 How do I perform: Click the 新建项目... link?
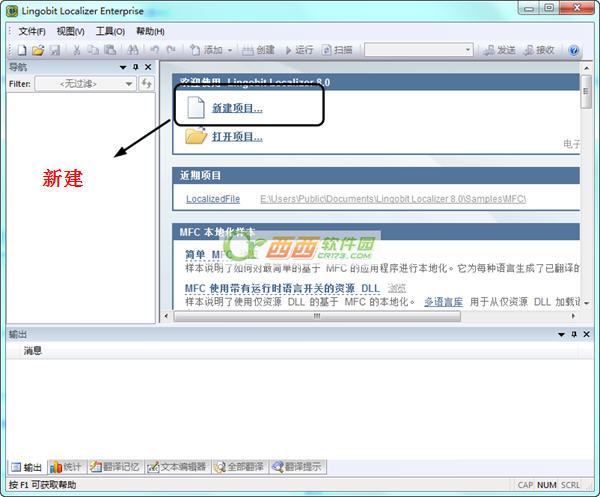point(237,108)
